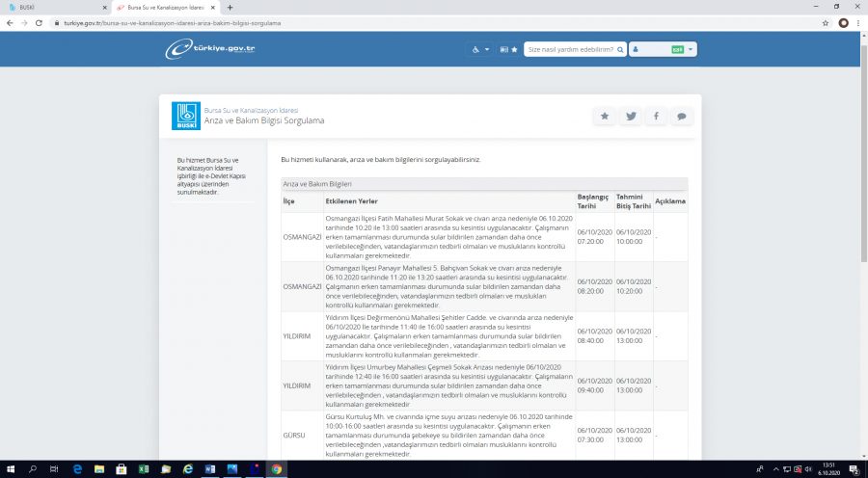This screenshot has height=478, width=868.
Task: Share the service on Twitter
Action: (x=631, y=117)
